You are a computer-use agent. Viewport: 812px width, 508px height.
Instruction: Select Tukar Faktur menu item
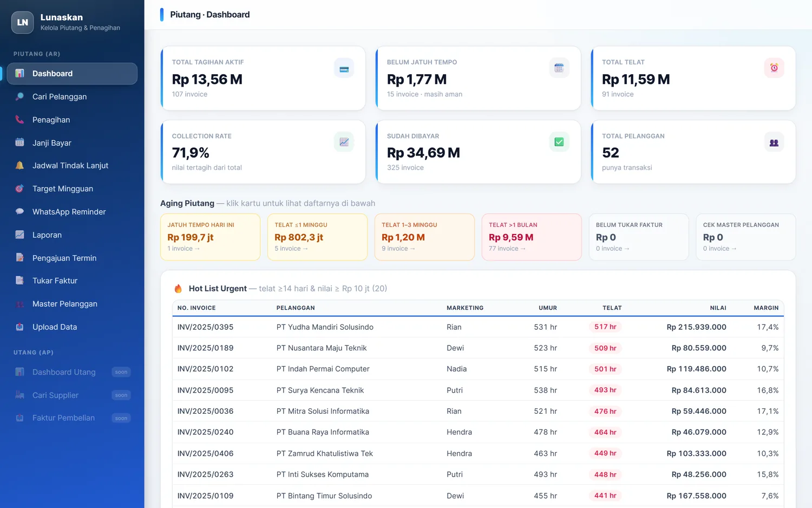(72, 281)
